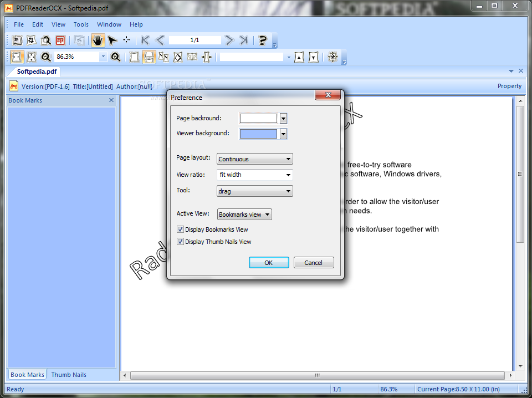Screen dimensions: 532x398
Task: Go to the previous page
Action: [160, 40]
